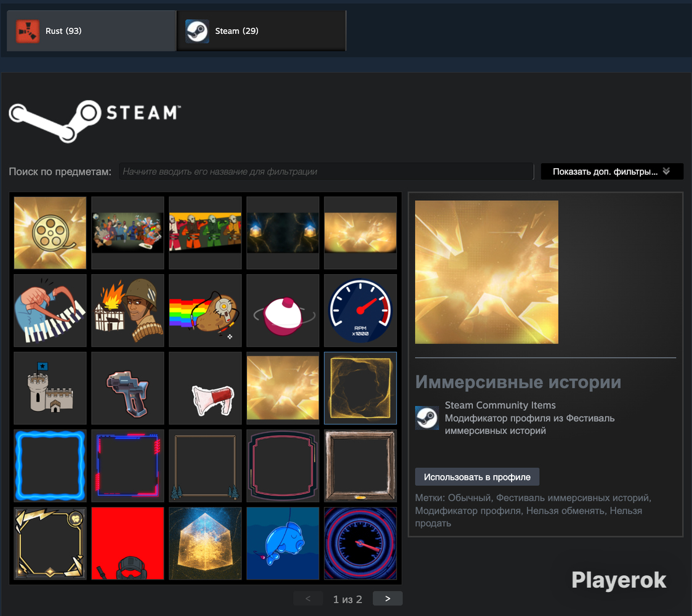Select the golden film reel item
The image size is (692, 616).
click(x=50, y=233)
